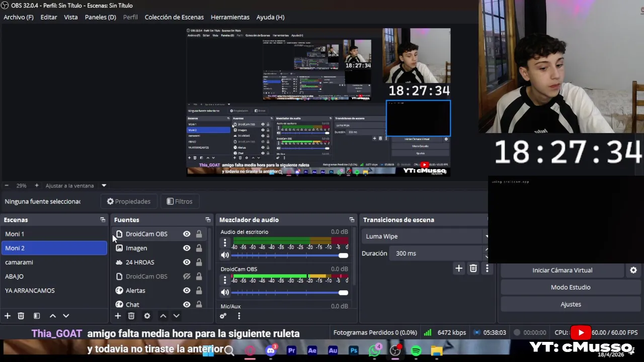The width and height of the screenshot is (644, 362).
Task: Move the selected source down in Fuentes
Action: pyautogui.click(x=176, y=316)
